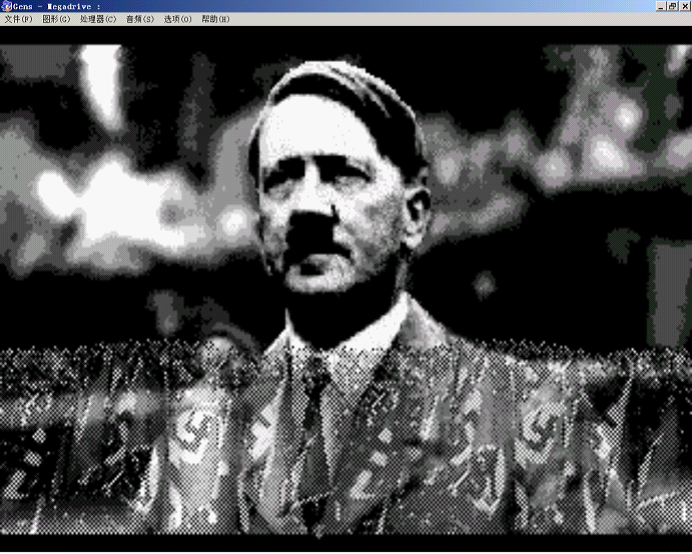Close the Gens Megadrive window
Screen dimensions: 692x554
(684, 6)
